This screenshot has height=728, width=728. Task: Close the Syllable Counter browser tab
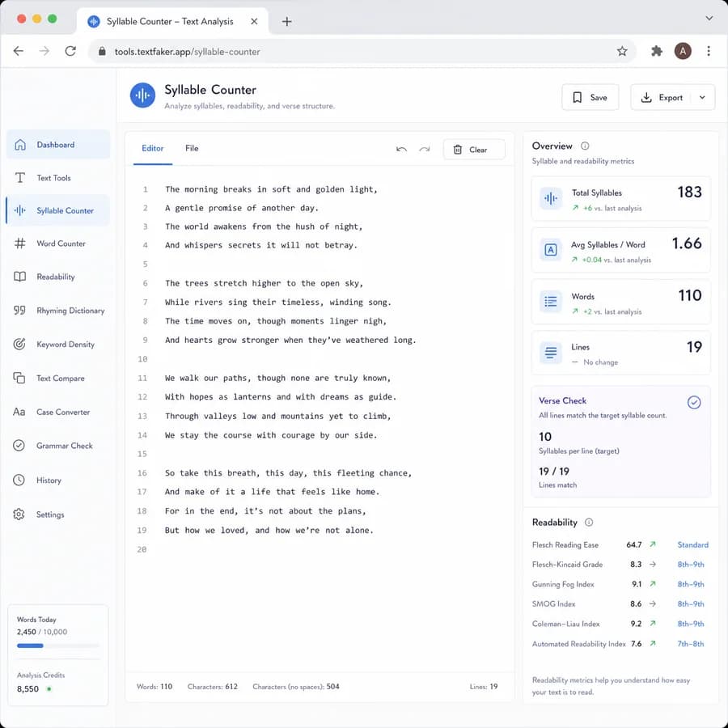pyautogui.click(x=254, y=21)
